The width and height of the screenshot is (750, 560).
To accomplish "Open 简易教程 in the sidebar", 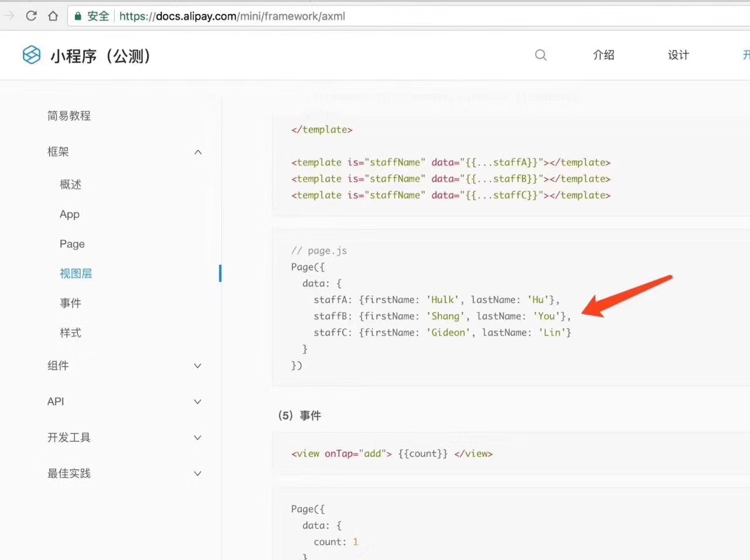I will 69,116.
